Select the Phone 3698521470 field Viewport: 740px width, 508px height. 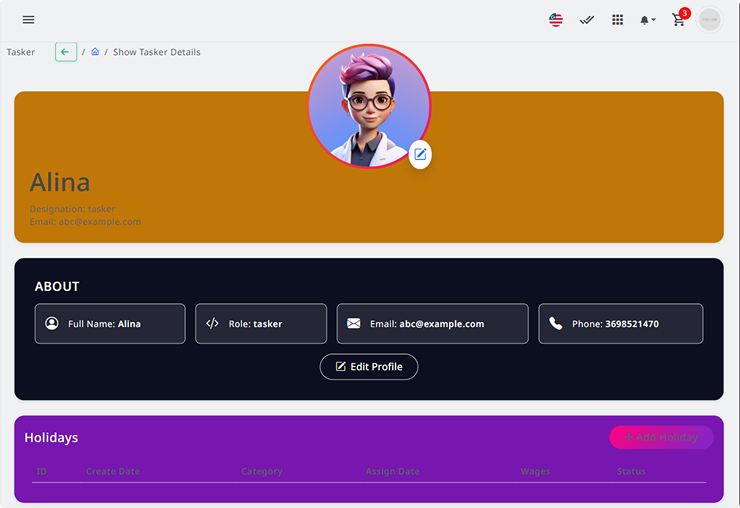point(620,324)
